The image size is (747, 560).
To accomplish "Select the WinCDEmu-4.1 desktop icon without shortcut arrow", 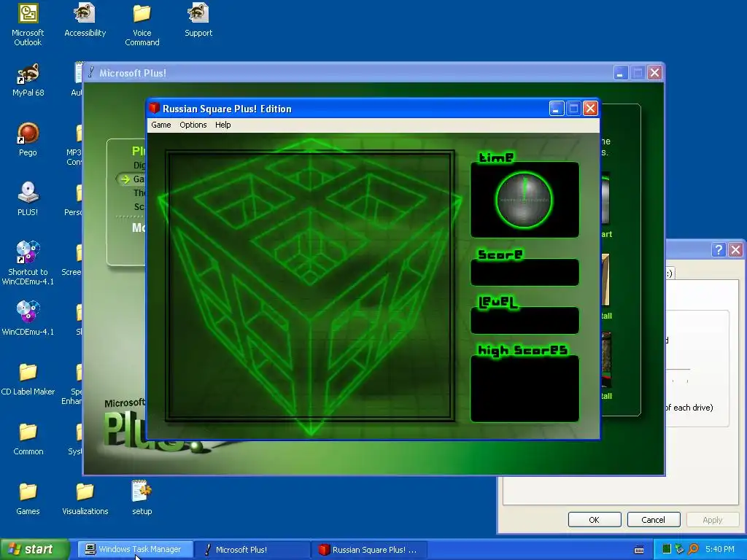I will (x=28, y=319).
